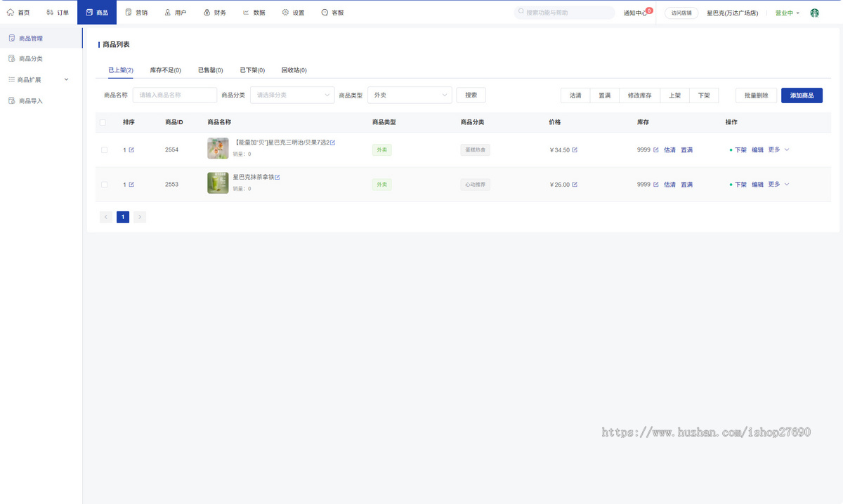Select 商品导入 in the sidebar
The width and height of the screenshot is (843, 504).
point(41,101)
